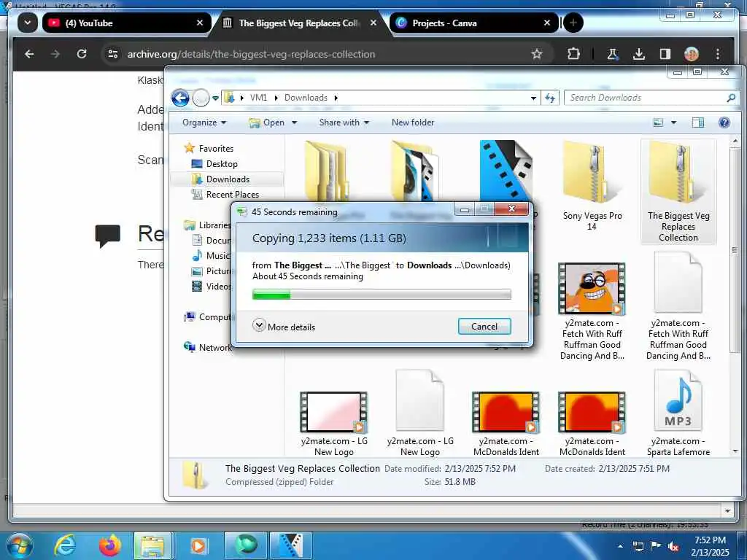Open Chrome extensions puzzle icon
The width and height of the screenshot is (747, 560).
[573, 54]
